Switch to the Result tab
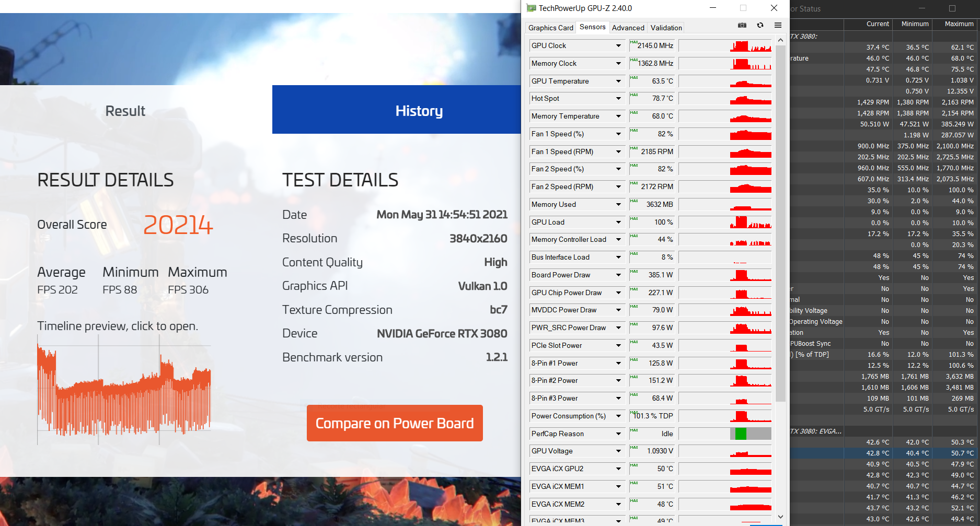Viewport: 980px width, 526px height. [125, 111]
